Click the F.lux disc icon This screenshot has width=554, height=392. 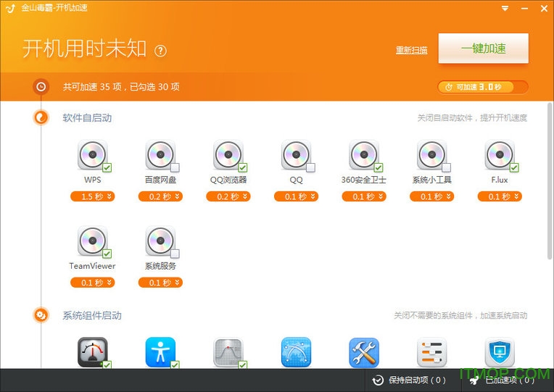click(499, 154)
